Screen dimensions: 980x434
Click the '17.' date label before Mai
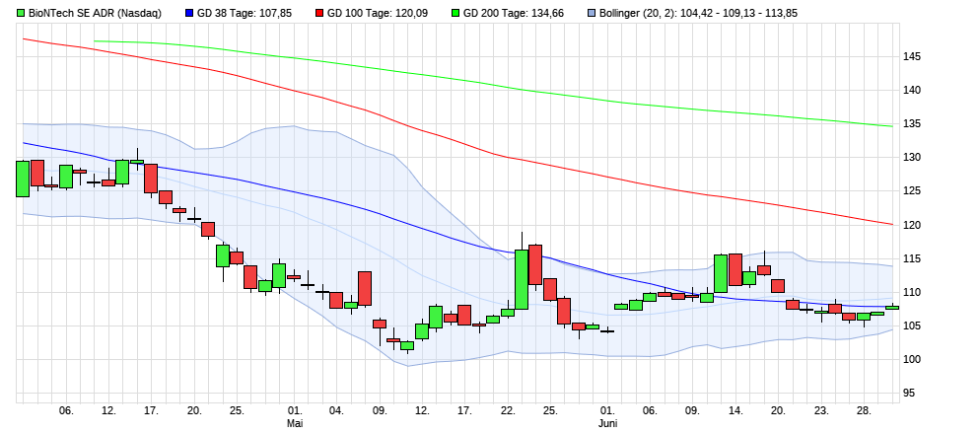(151, 411)
